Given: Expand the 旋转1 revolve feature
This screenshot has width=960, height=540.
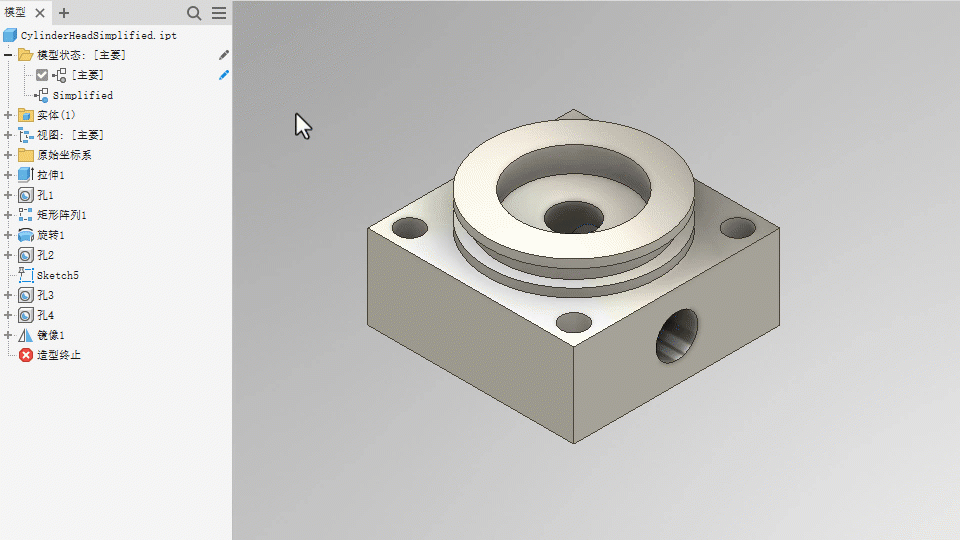Looking at the screenshot, I should click(x=8, y=235).
